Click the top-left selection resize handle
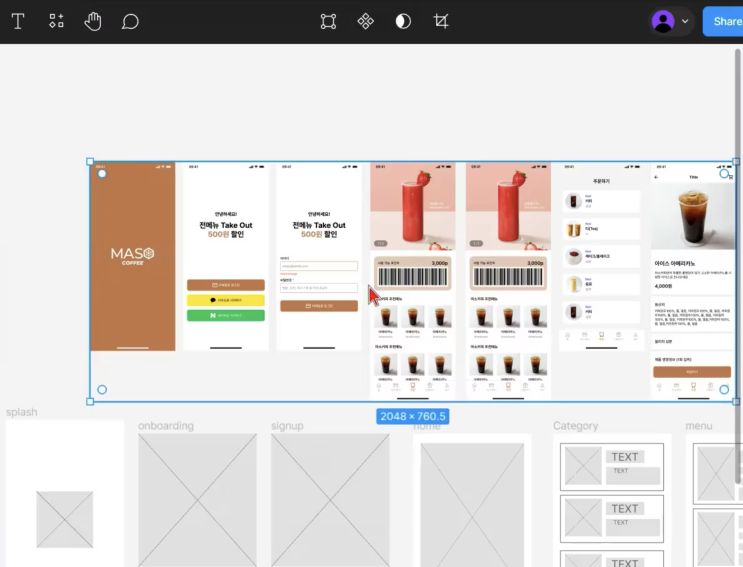Screen dimensions: 743x567 90,162
